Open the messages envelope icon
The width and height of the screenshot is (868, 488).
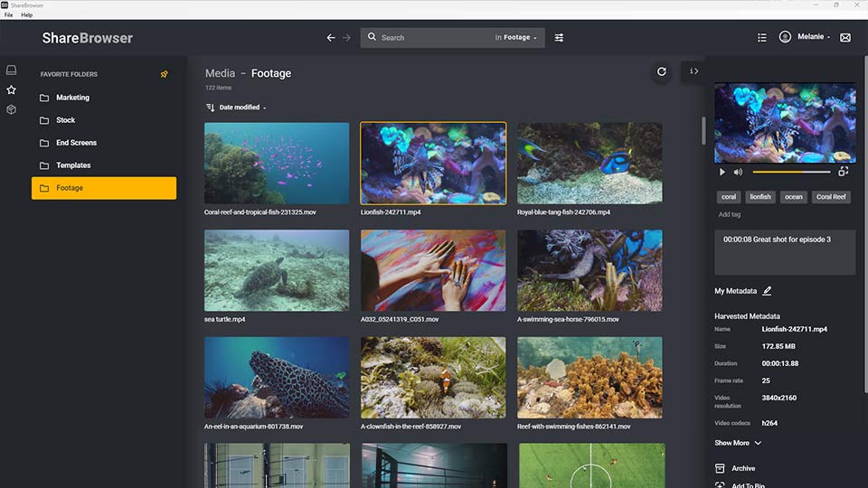845,38
